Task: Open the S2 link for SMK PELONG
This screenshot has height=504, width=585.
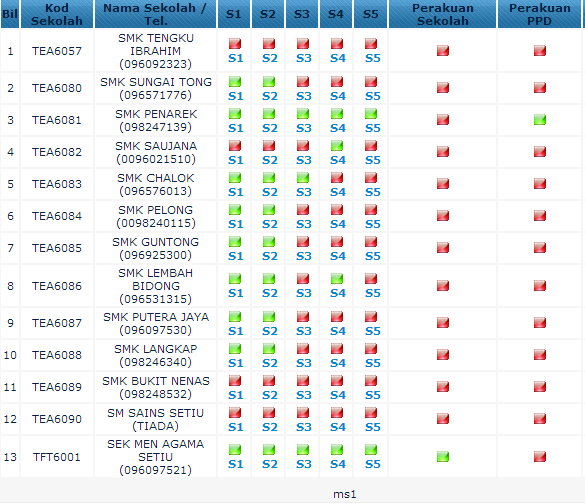Action: 270,224
